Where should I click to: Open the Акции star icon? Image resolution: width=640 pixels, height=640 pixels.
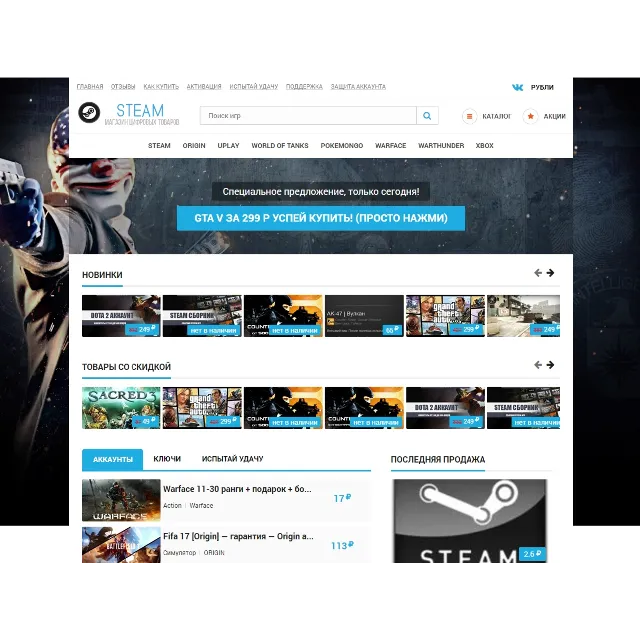click(530, 116)
